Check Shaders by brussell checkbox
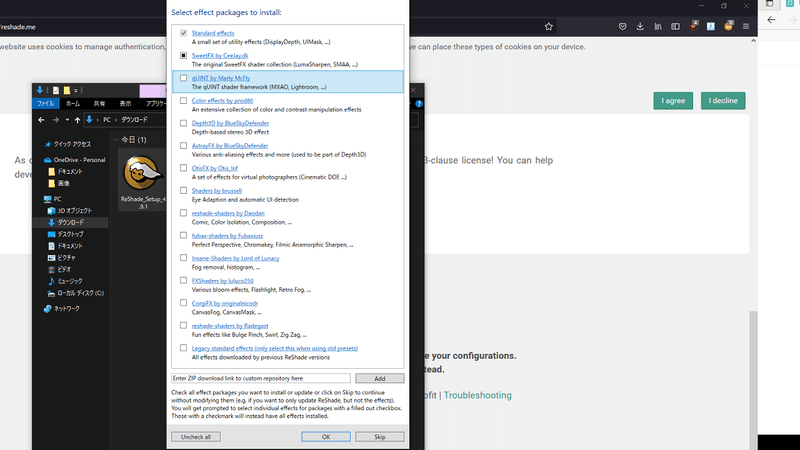This screenshot has height=450, width=800. (183, 190)
